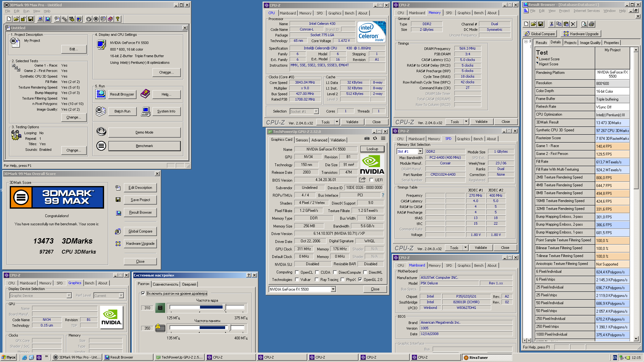
Task: Toggle driver-level overclocking checkbox
Action: coord(143,293)
